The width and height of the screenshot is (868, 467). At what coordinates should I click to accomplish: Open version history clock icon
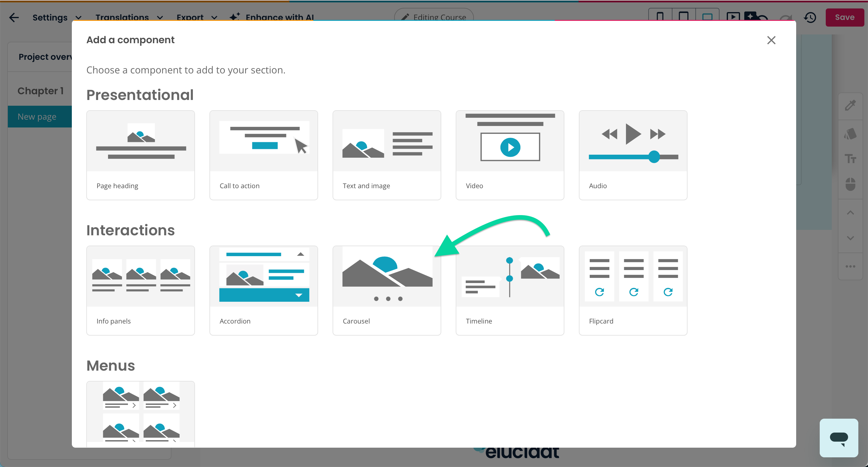point(810,17)
